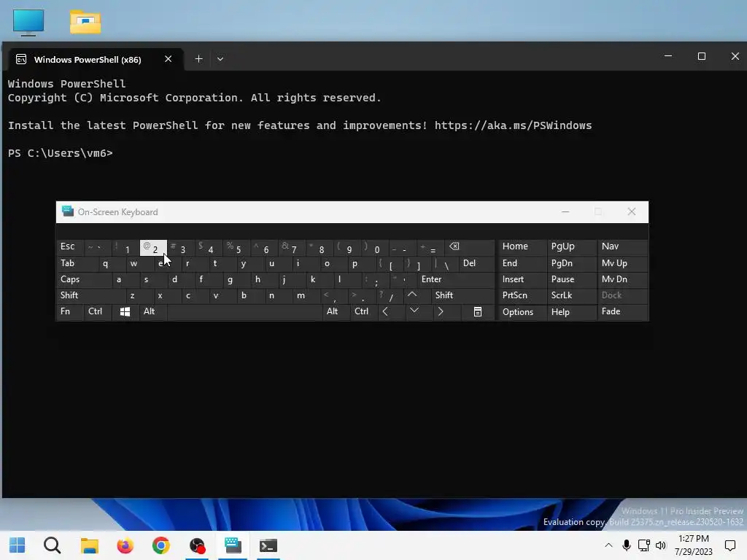Open the notifications icon in the taskbar
This screenshot has width=747, height=560.
[729, 545]
